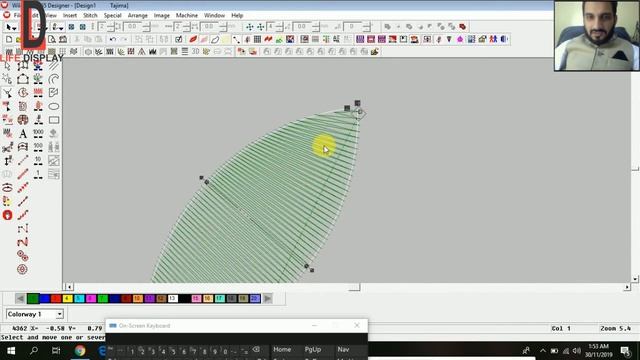
Task: Open the Insert menu
Action: click(x=70, y=16)
